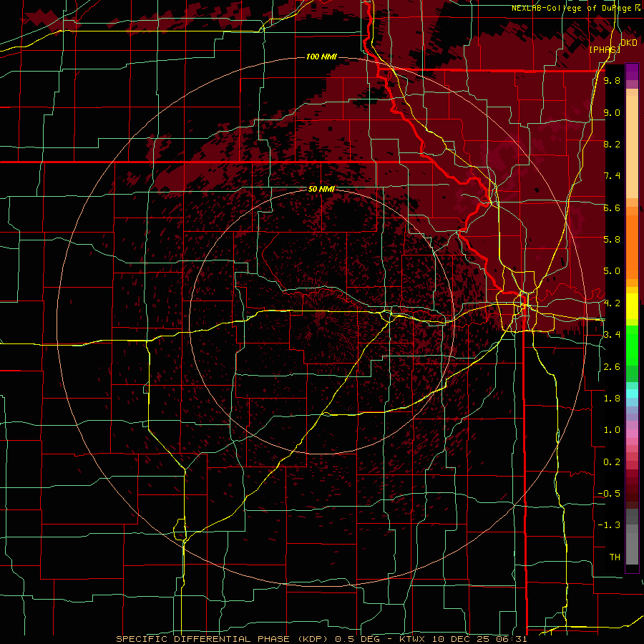Click the 4.2 scale value label
The height and width of the screenshot is (644, 644).
click(612, 303)
